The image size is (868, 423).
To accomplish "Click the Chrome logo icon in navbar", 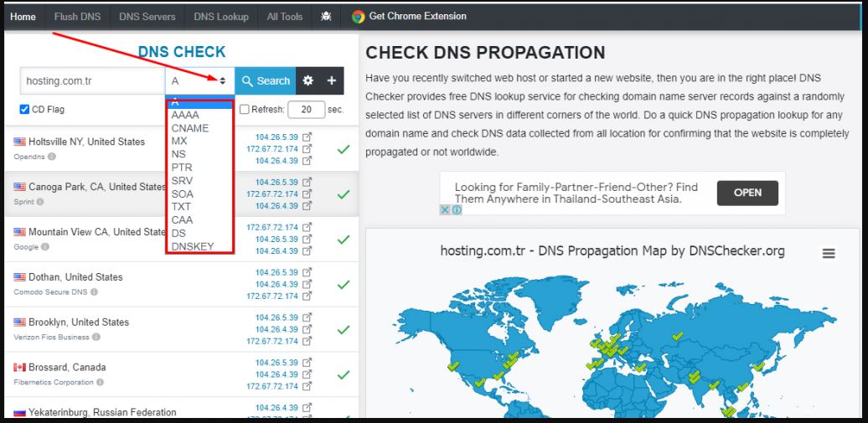I will point(359,17).
